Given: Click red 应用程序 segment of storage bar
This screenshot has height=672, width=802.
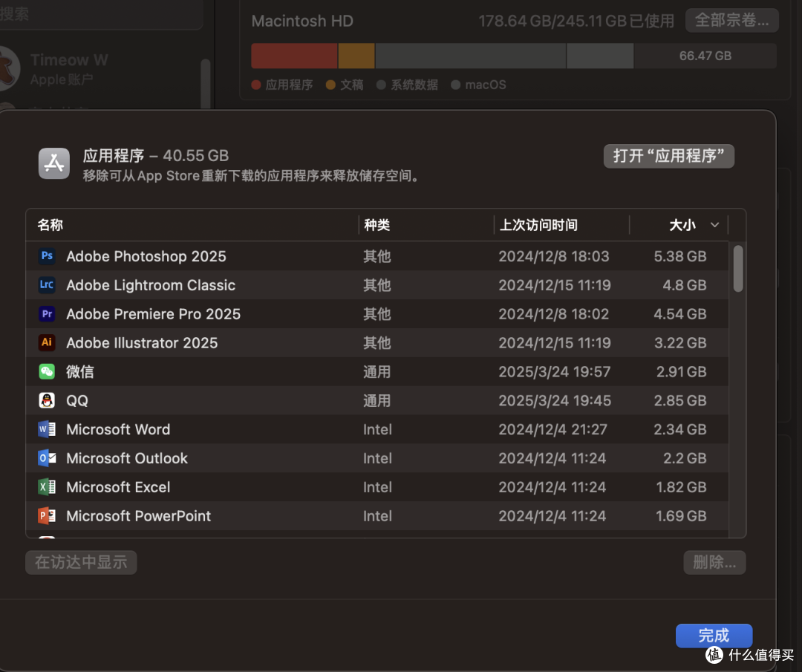Looking at the screenshot, I should [x=294, y=56].
